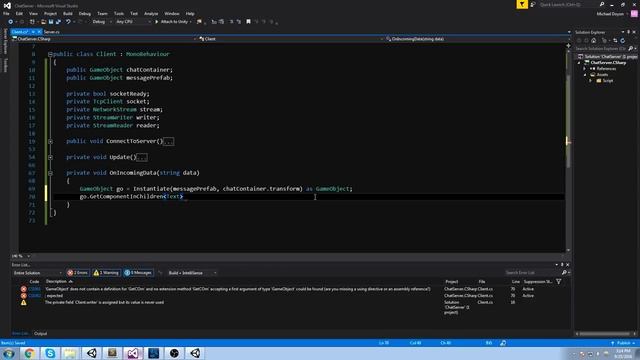
Task: Collapse the Client class region
Action: point(50,54)
